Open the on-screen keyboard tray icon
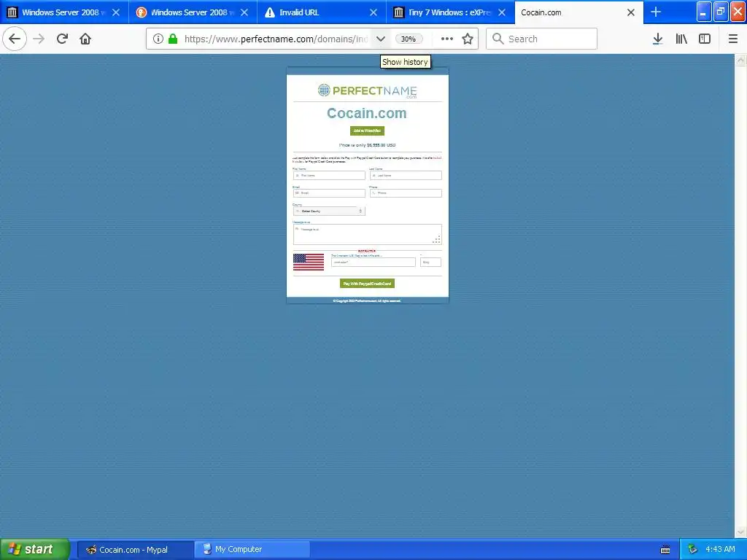 [x=665, y=550]
